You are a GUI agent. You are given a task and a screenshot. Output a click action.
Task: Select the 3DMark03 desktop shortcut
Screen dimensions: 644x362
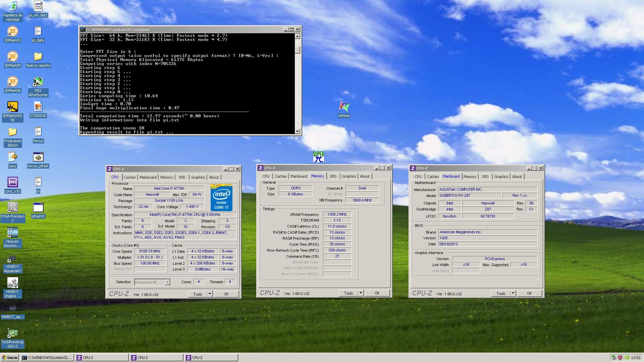12,34
